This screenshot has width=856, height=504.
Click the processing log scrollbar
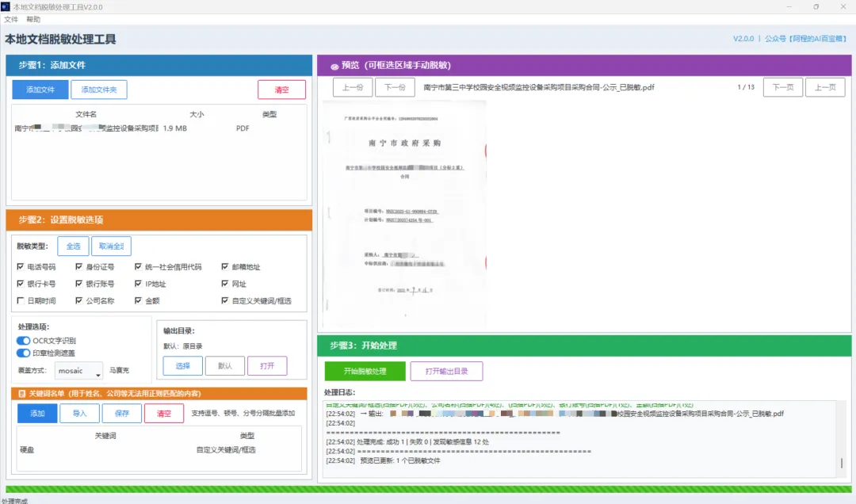pyautogui.click(x=842, y=463)
